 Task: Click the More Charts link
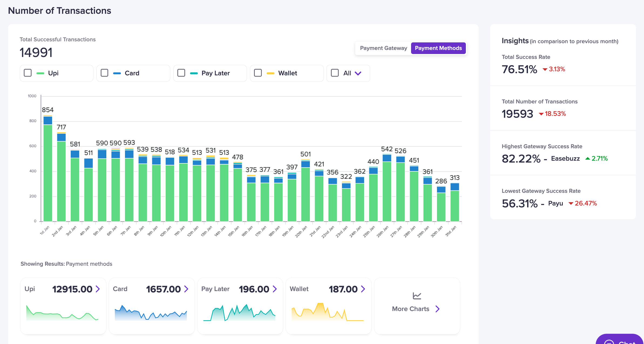click(x=410, y=309)
